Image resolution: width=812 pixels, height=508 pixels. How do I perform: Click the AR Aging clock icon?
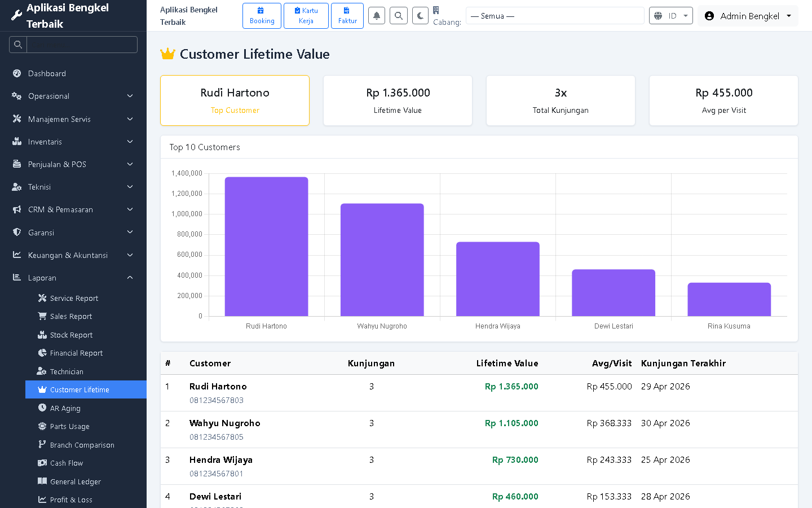pyautogui.click(x=42, y=408)
